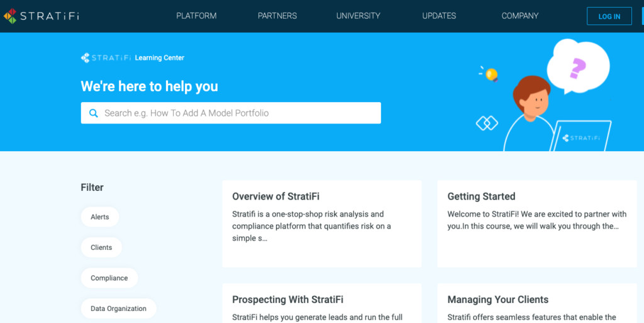Open the Prospecting With StratiFi card
Viewport: 644px width, 323px height.
click(x=322, y=303)
